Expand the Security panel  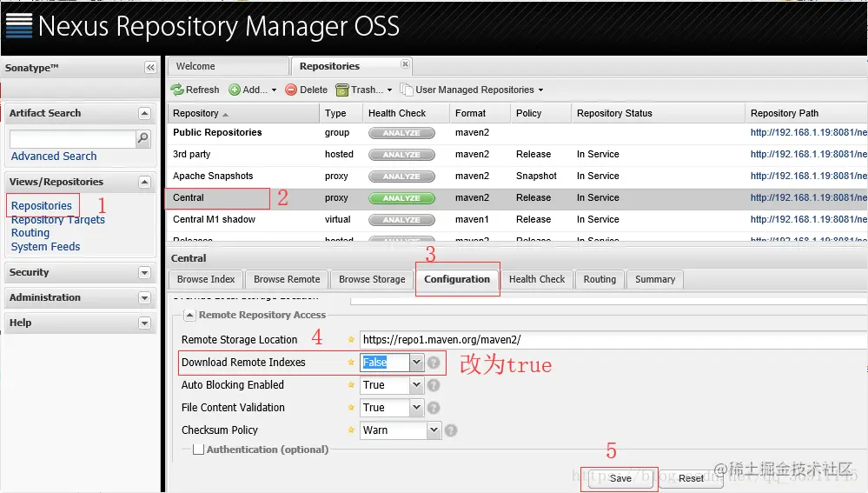point(144,272)
